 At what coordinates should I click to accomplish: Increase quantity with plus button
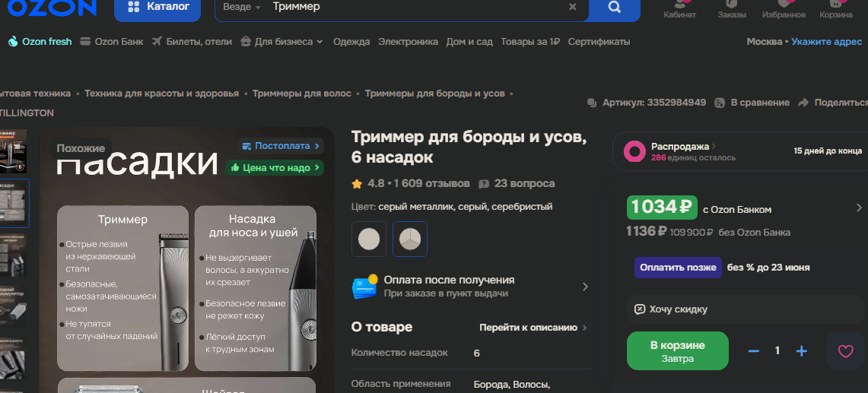point(801,350)
